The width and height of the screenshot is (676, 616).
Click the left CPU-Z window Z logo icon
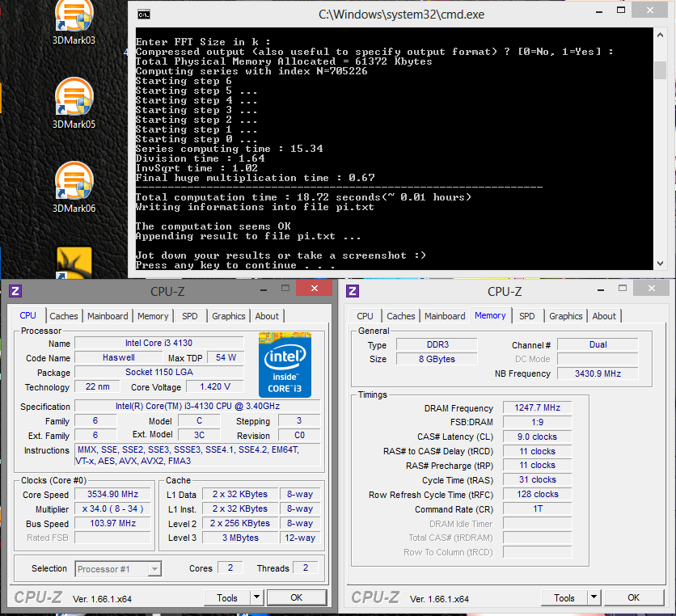coord(15,291)
